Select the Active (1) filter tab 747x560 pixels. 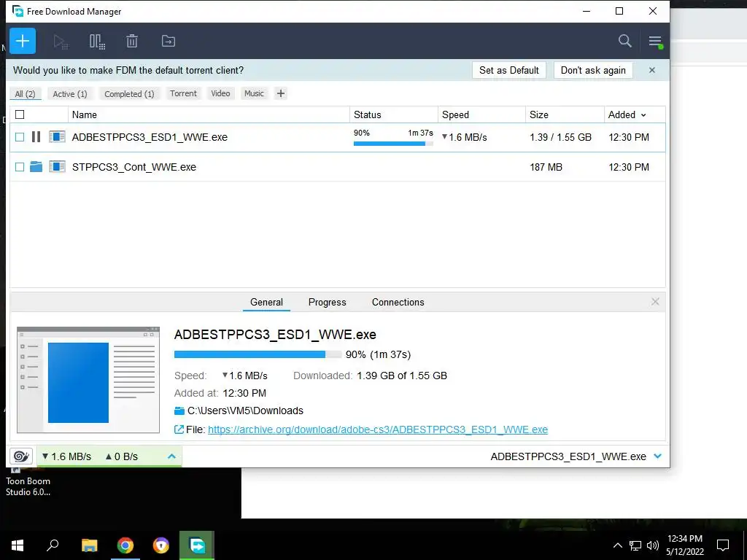click(x=70, y=94)
